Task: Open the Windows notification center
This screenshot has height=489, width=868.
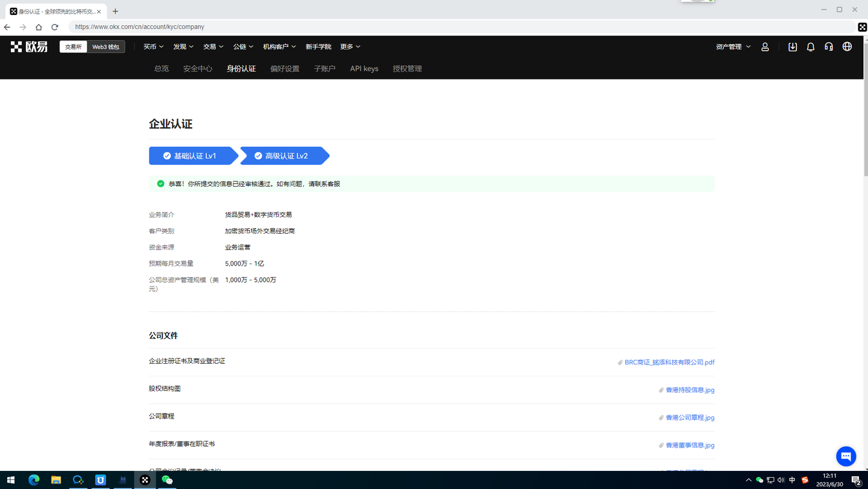Action: (x=856, y=480)
